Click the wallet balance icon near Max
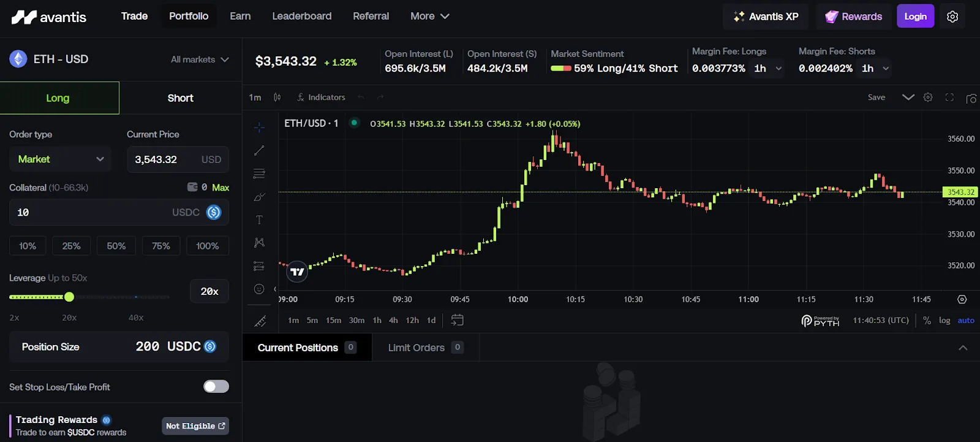 tap(192, 187)
